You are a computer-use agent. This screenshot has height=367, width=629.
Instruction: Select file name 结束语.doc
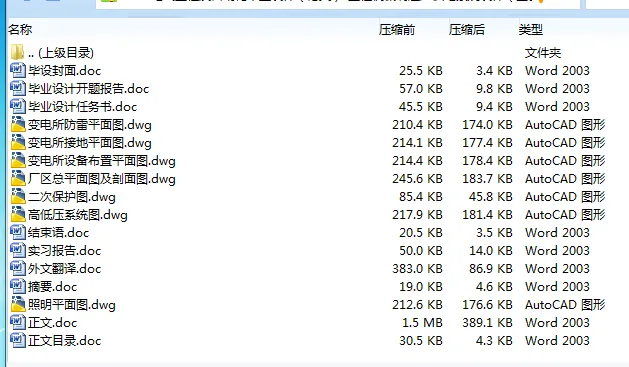(59, 233)
